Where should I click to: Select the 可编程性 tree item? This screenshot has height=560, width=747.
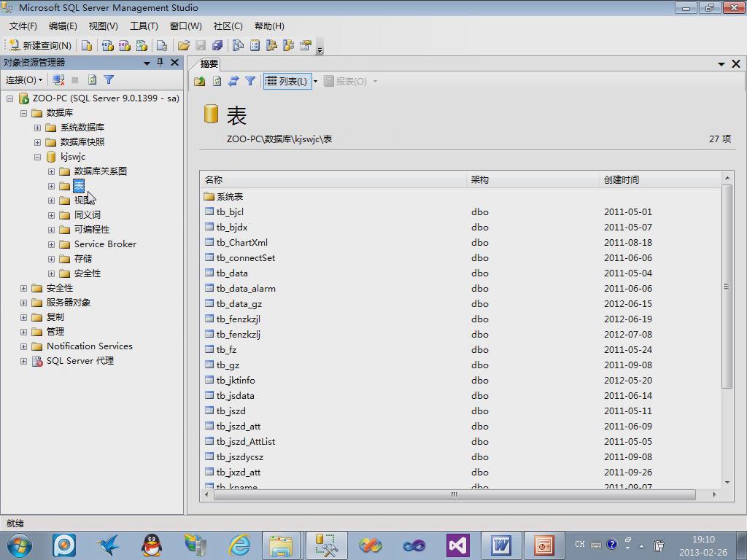92,230
